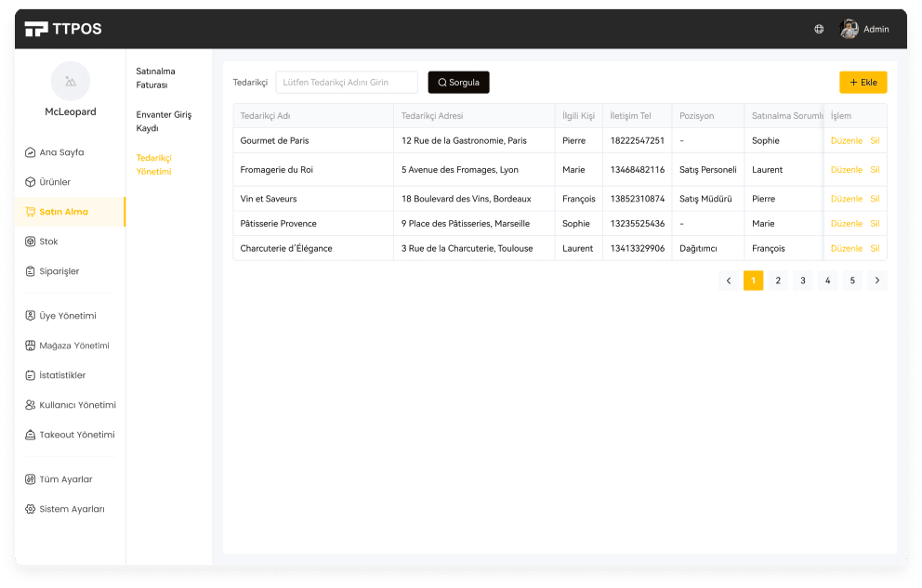Open Satınalma Faturası submenu
The width and height of the screenshot is (922, 588).
click(156, 78)
